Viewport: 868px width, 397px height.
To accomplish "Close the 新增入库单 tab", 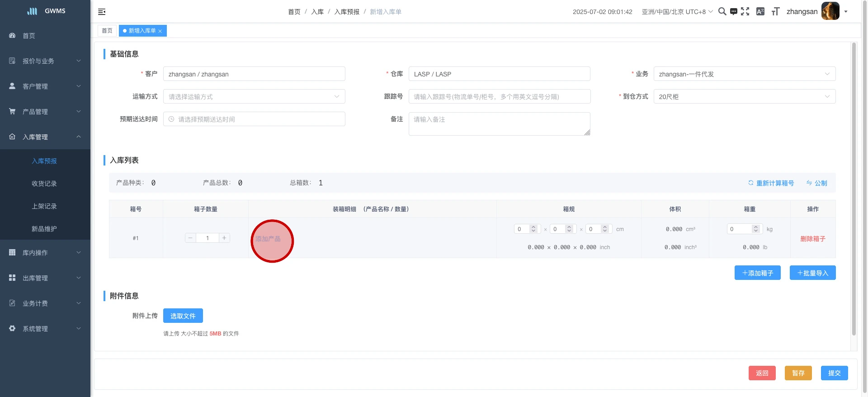I will (160, 31).
